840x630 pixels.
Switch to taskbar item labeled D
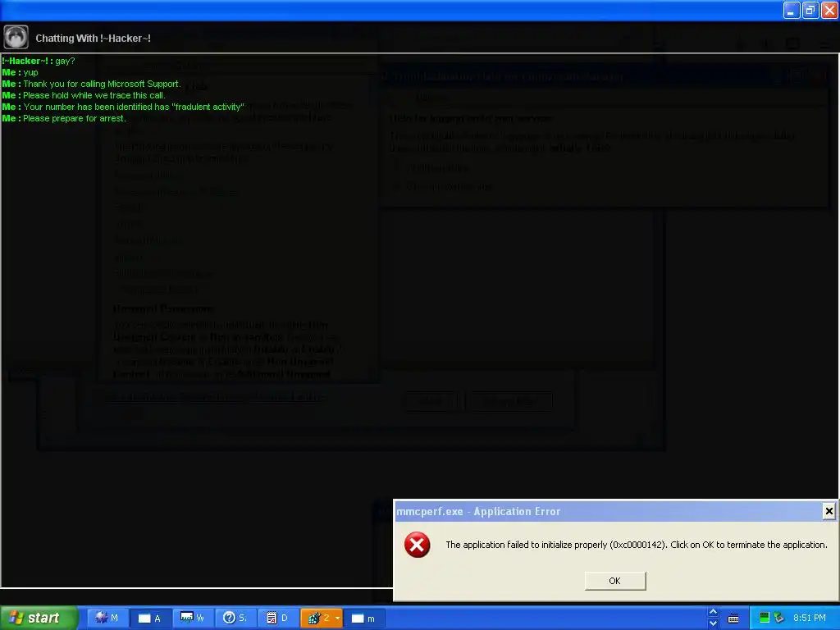point(277,618)
